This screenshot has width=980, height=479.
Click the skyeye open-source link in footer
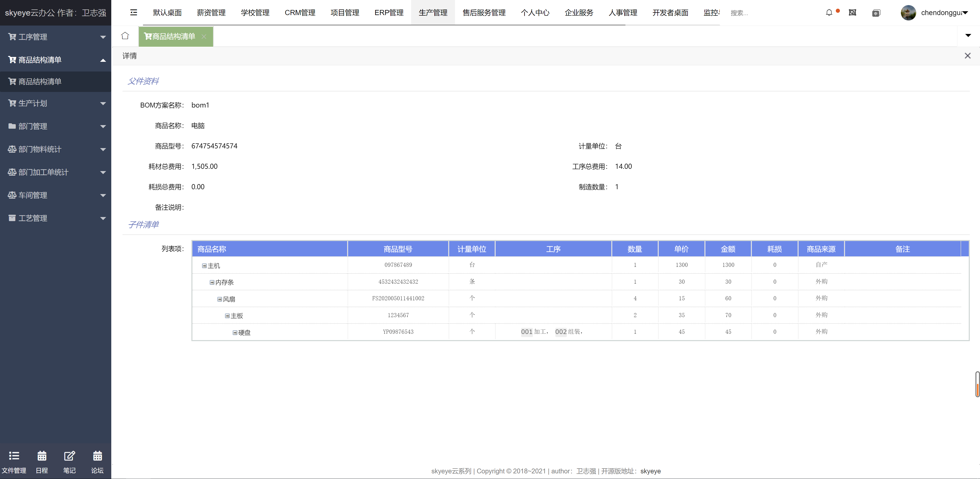coord(650,471)
